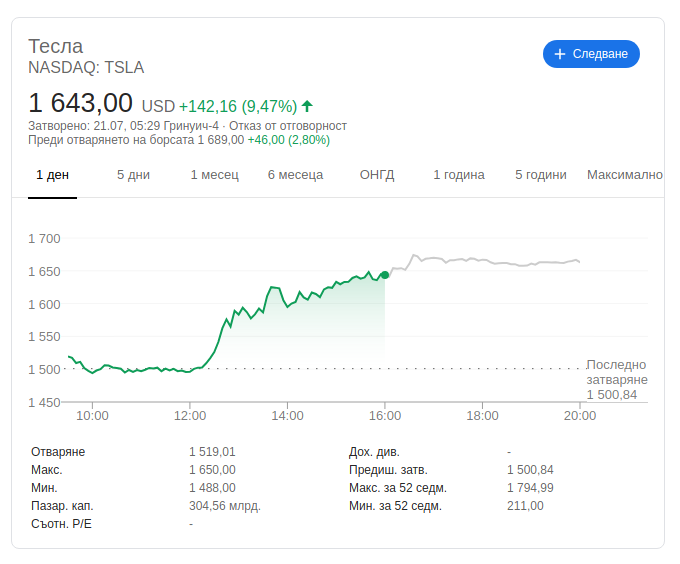Click the +142,16 (9,47%) change text

coord(238,106)
